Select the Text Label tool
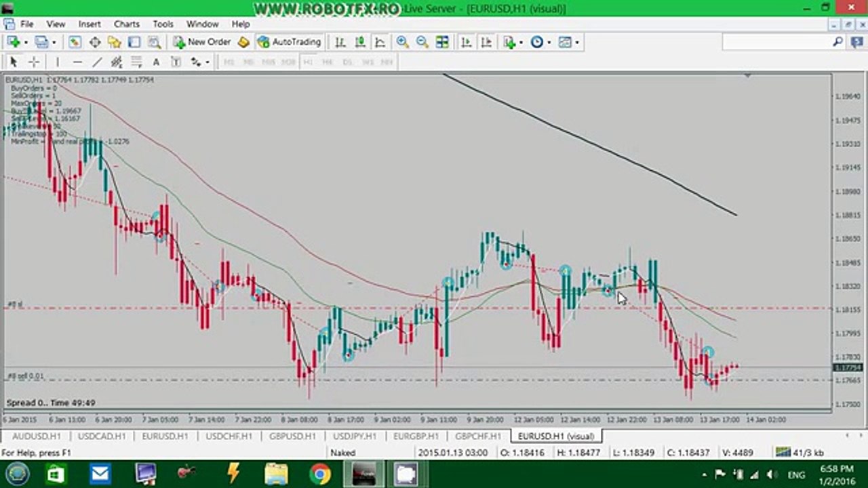This screenshot has width=868, height=488. pyautogui.click(x=175, y=62)
